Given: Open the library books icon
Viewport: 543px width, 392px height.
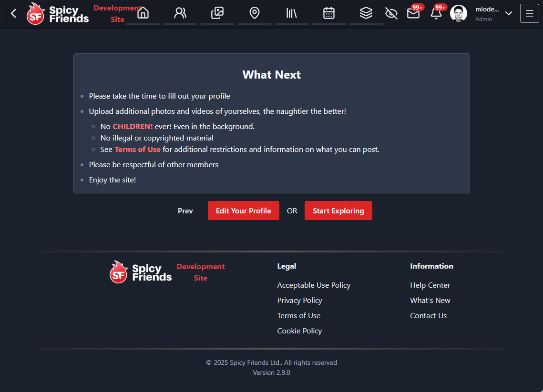Looking at the screenshot, I should tap(291, 13).
